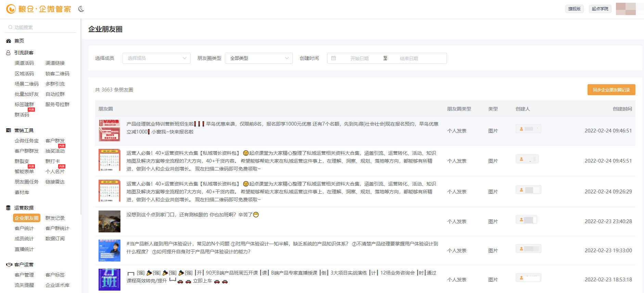Open thumbnail of 09:45:51 运营人必备 post

pos(110,160)
